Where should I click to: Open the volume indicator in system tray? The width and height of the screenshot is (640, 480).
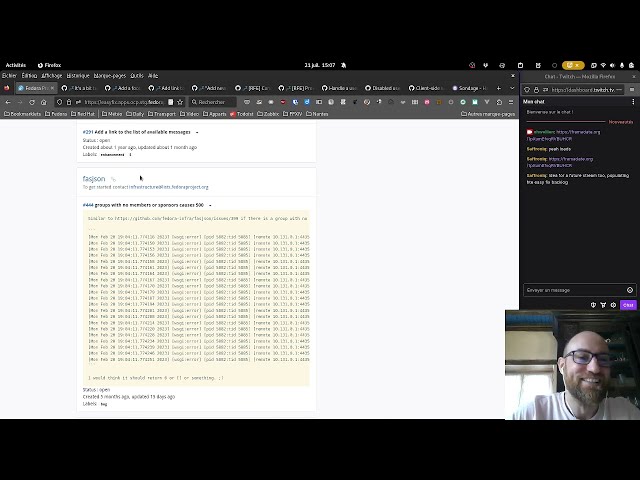(x=612, y=65)
